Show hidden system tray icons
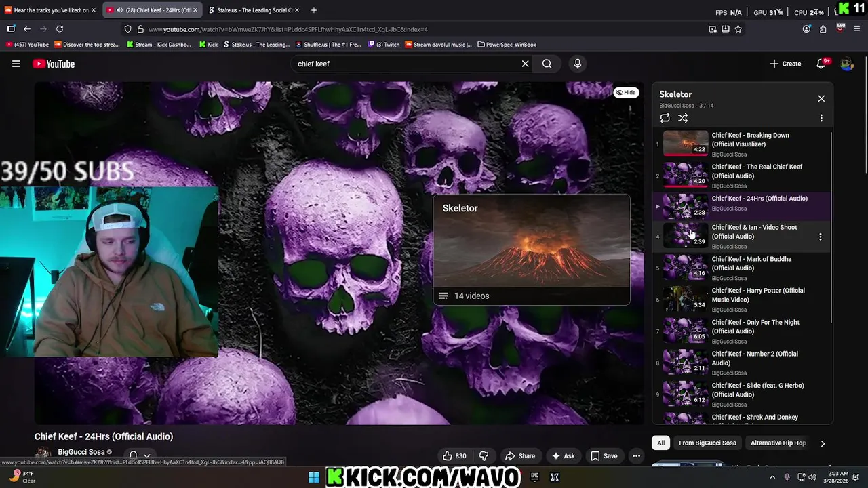868x488 pixels. point(772,477)
